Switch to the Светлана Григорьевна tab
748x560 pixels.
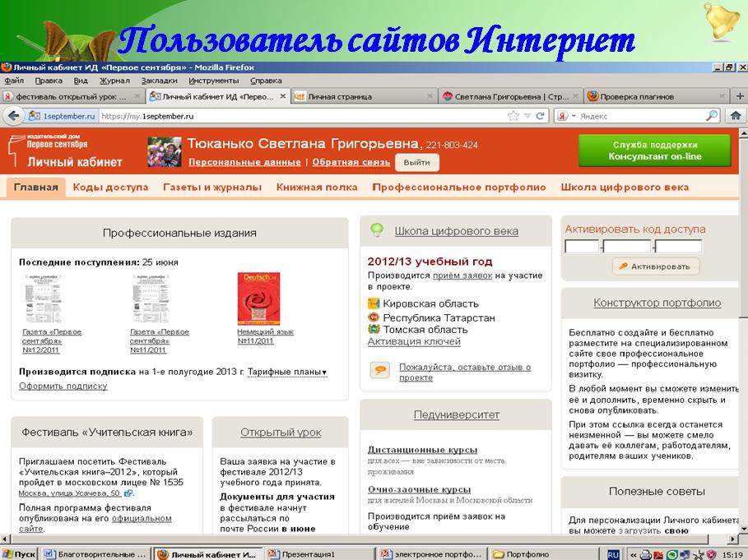point(510,96)
